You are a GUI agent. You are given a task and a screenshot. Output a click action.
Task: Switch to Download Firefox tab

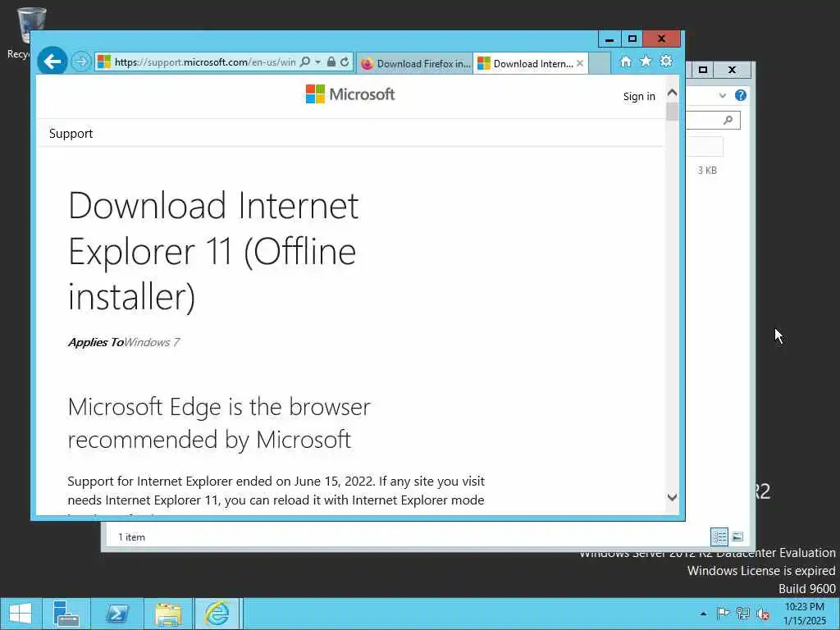(415, 63)
